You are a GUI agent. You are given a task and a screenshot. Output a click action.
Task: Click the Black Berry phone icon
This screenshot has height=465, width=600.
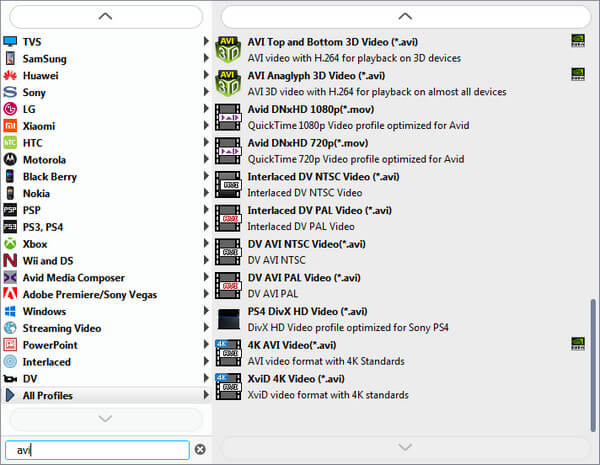tap(10, 176)
